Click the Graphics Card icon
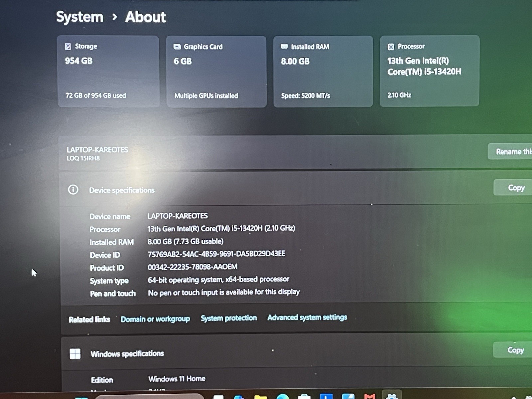Screen dimensions: 532x399 click(x=177, y=47)
